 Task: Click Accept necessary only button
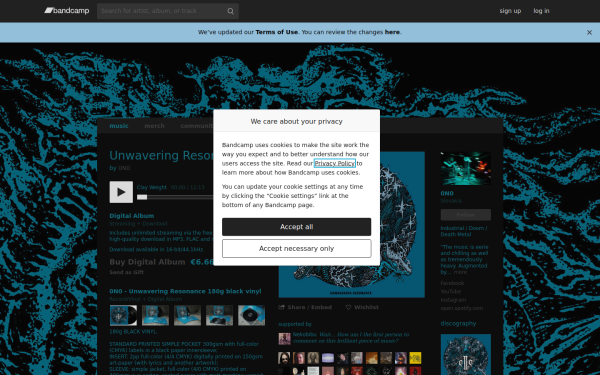coord(297,249)
